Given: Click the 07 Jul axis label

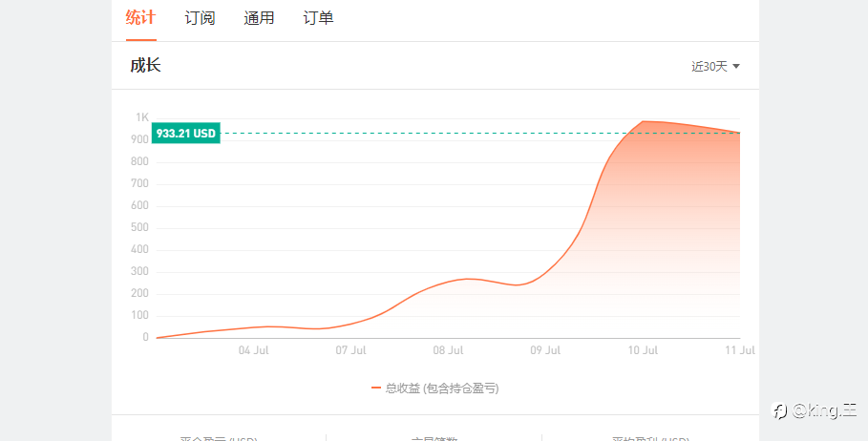Looking at the screenshot, I should pos(351,350).
